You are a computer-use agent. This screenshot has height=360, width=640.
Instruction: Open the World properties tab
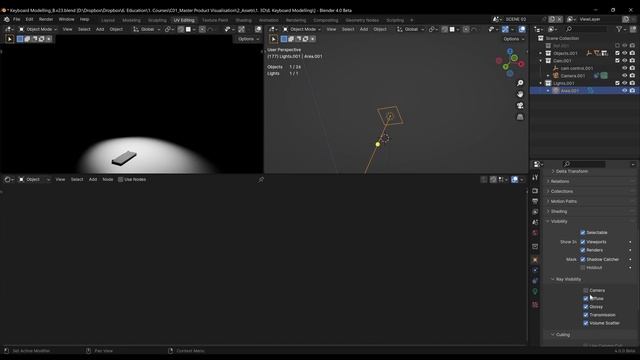(x=535, y=233)
